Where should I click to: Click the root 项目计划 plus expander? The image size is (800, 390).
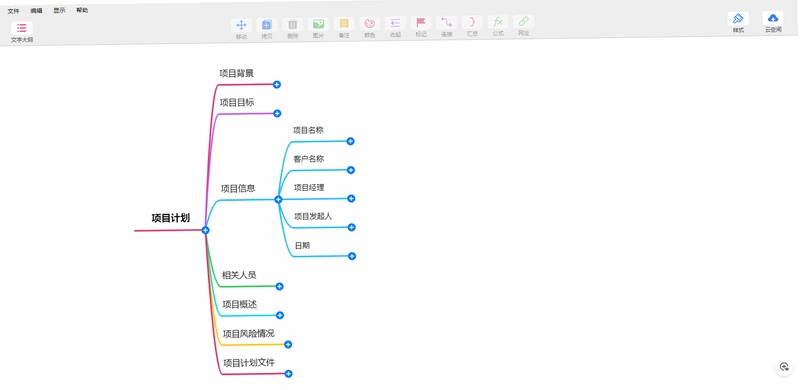[205, 230]
